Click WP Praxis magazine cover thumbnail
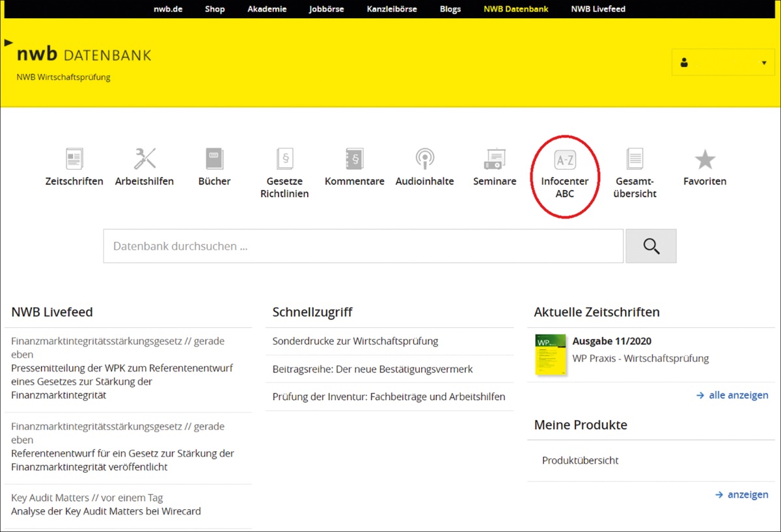781x532 pixels. click(550, 354)
